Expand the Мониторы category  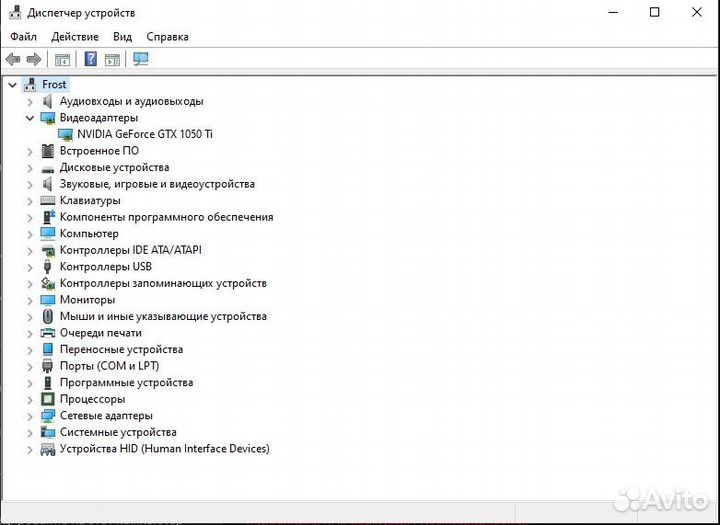(x=30, y=300)
